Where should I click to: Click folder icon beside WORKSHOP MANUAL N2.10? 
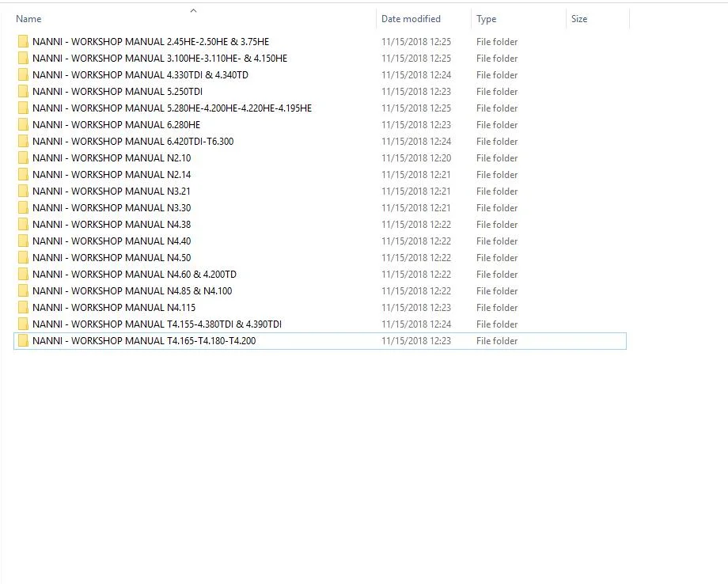click(23, 157)
